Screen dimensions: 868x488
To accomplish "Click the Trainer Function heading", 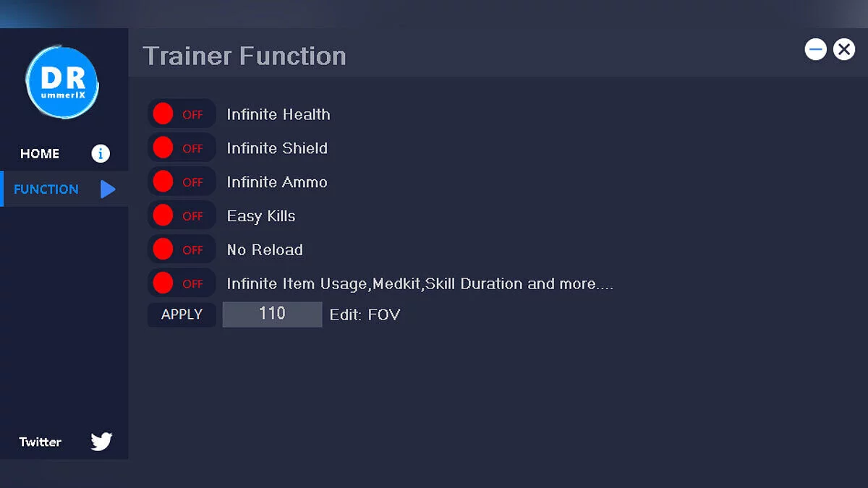I will (x=244, y=56).
